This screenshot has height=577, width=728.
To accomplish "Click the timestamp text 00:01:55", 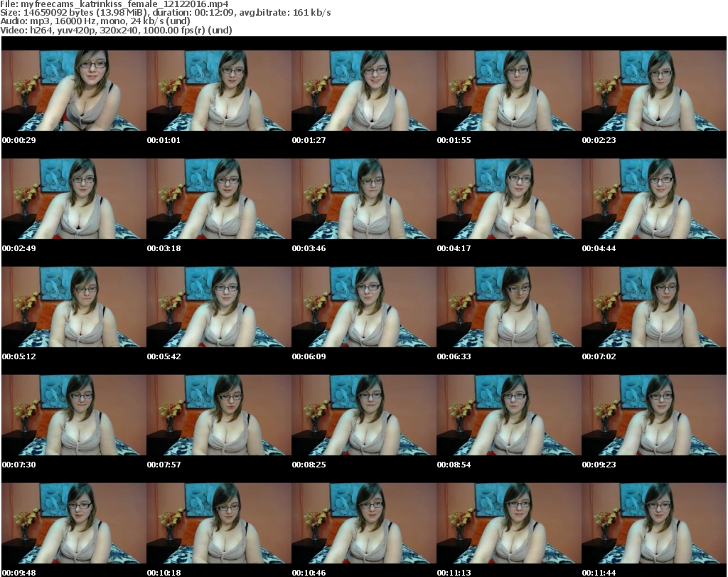I will (454, 140).
